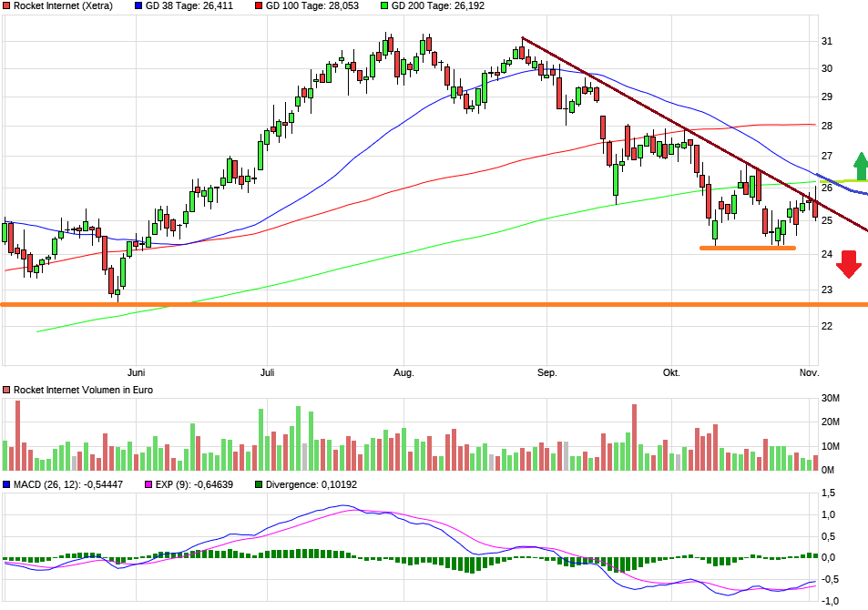
Task: Click the Nov. axis label
Action: 810,372
